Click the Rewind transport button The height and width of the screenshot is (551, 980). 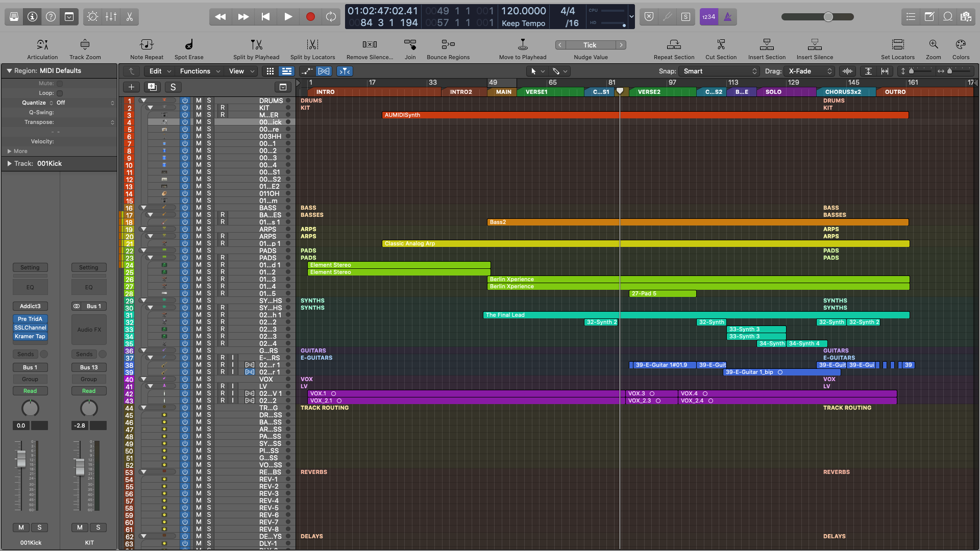click(x=220, y=17)
